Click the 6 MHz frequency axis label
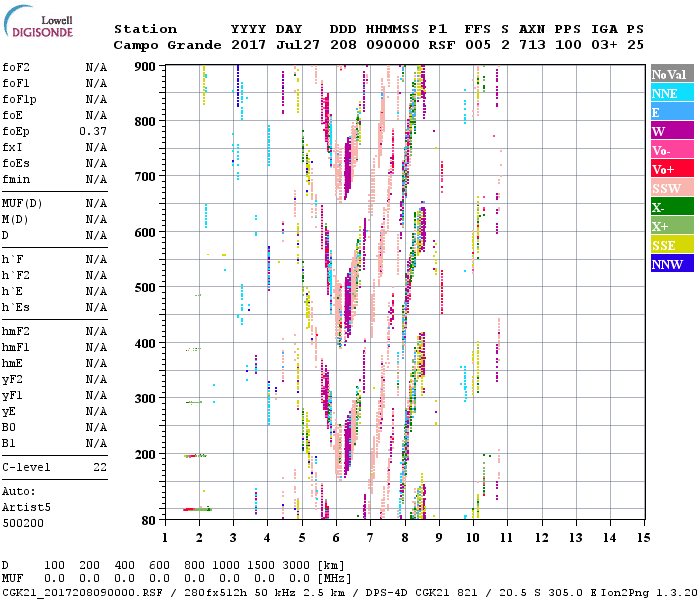 336,538
